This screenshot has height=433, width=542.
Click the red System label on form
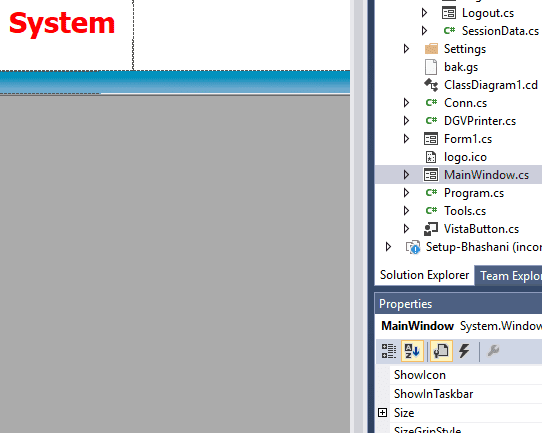[x=62, y=23]
